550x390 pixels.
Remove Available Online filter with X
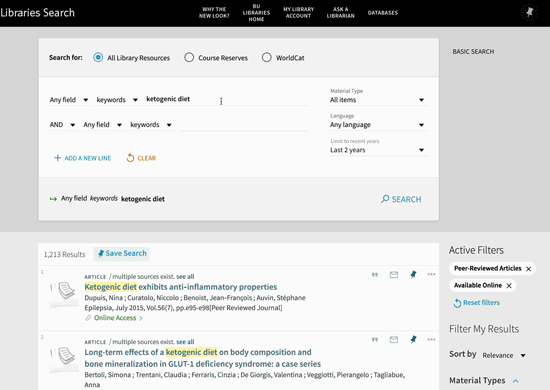[509, 286]
